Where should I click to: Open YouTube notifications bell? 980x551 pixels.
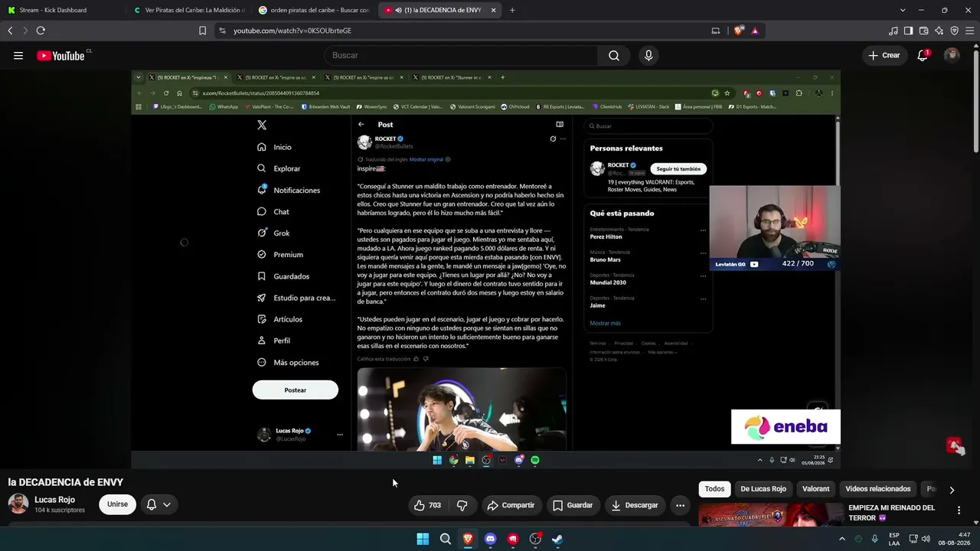click(923, 55)
